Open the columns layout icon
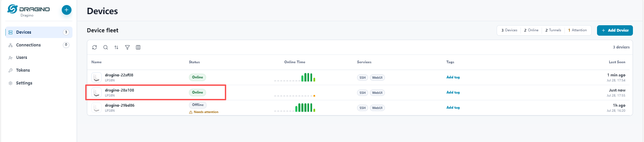This screenshot has height=142, width=644. 138,47
